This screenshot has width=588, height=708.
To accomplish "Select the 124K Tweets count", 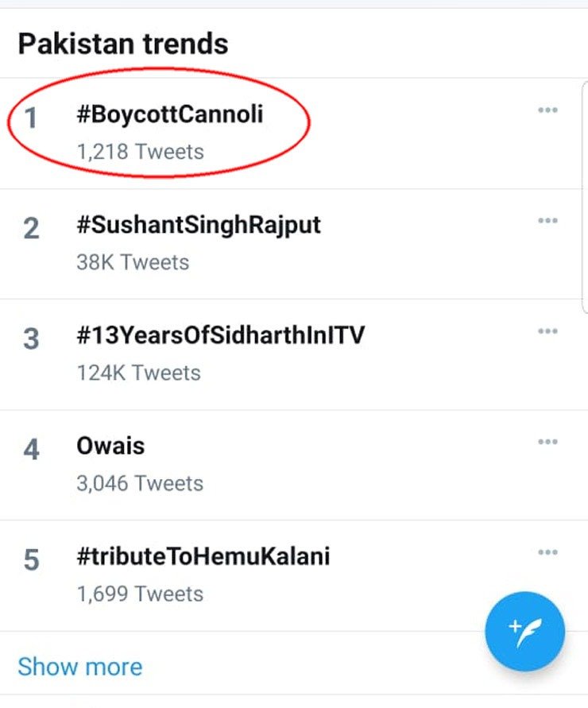I will point(138,373).
